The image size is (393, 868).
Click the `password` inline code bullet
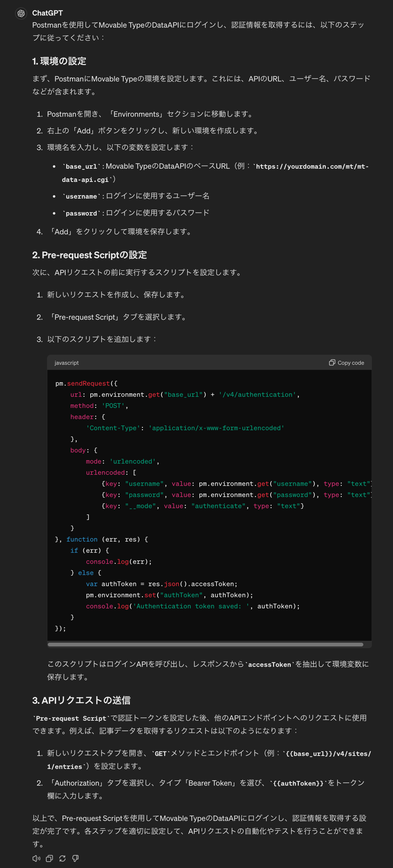pos(81,213)
